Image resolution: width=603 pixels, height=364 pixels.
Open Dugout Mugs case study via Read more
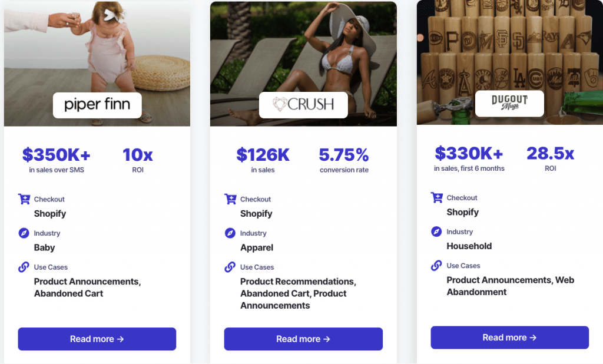(509, 337)
